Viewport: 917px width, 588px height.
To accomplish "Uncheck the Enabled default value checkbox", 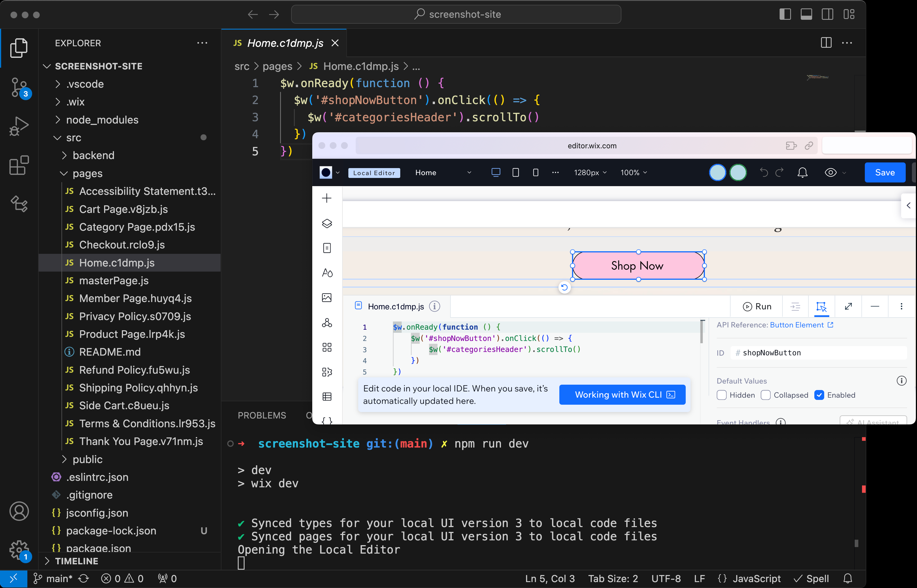I will tap(819, 395).
